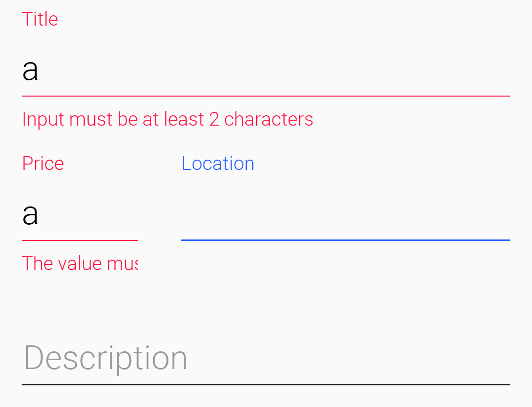The width and height of the screenshot is (532, 407).
Task: Click the Location label
Action: pos(218,163)
